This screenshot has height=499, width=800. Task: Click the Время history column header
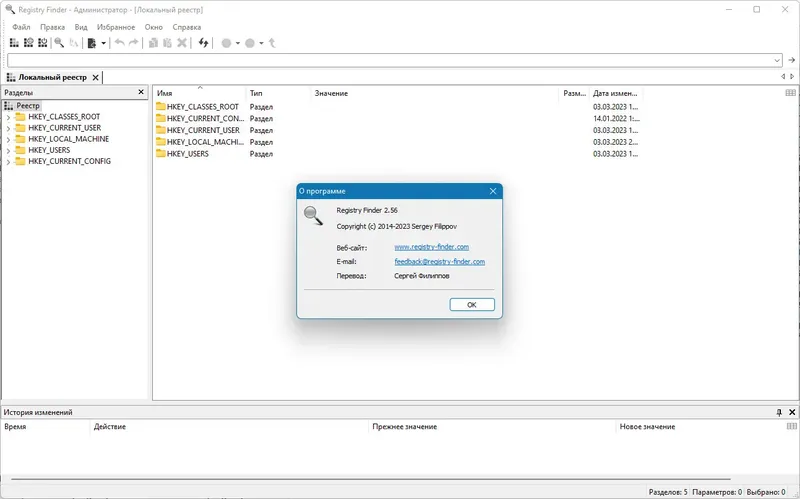pyautogui.click(x=46, y=427)
